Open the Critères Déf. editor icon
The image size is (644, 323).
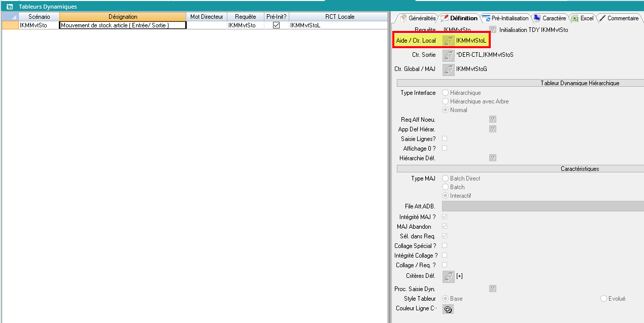pyautogui.click(x=448, y=276)
